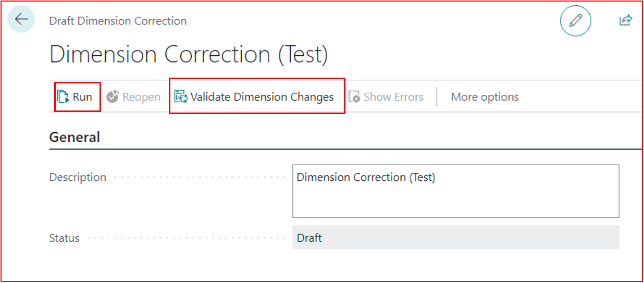Click the Validate Dimension Changes icon

click(181, 97)
